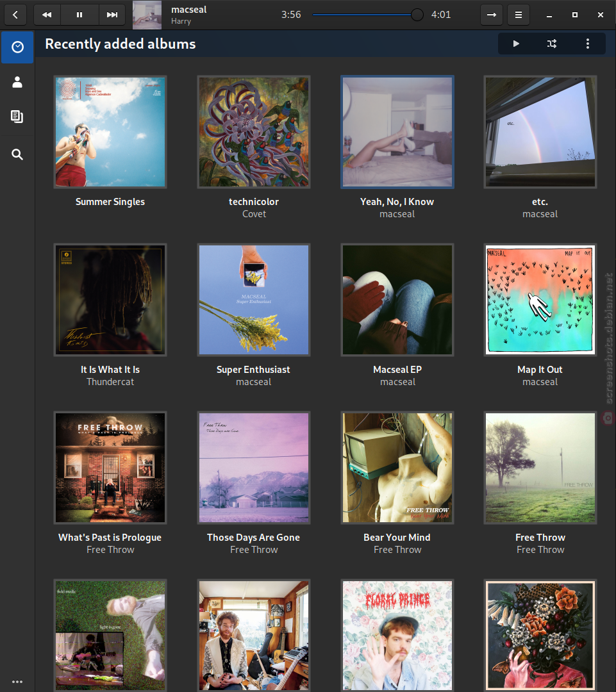616x692 pixels.
Task: Select 'Free Throw' artist under What's Past is Prologue
Action: click(110, 550)
